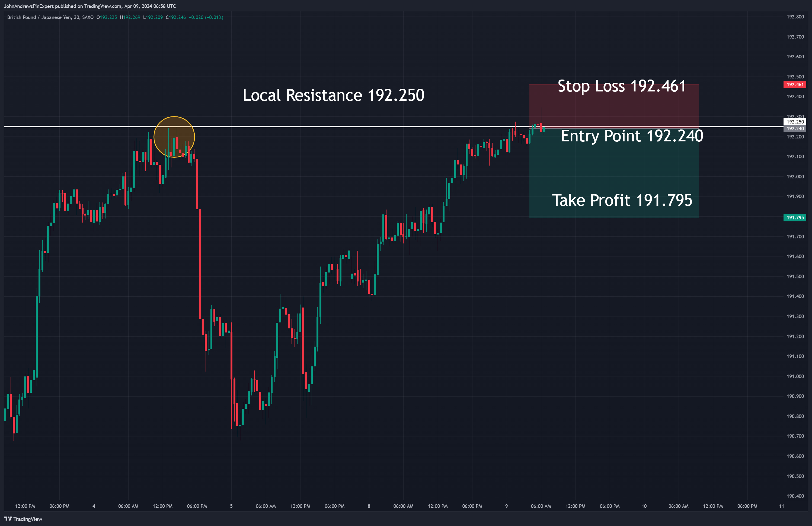The width and height of the screenshot is (812, 526).
Task: Click the 'British Pound / Japanese Yen, 30, SAXO' title
Action: [50, 17]
